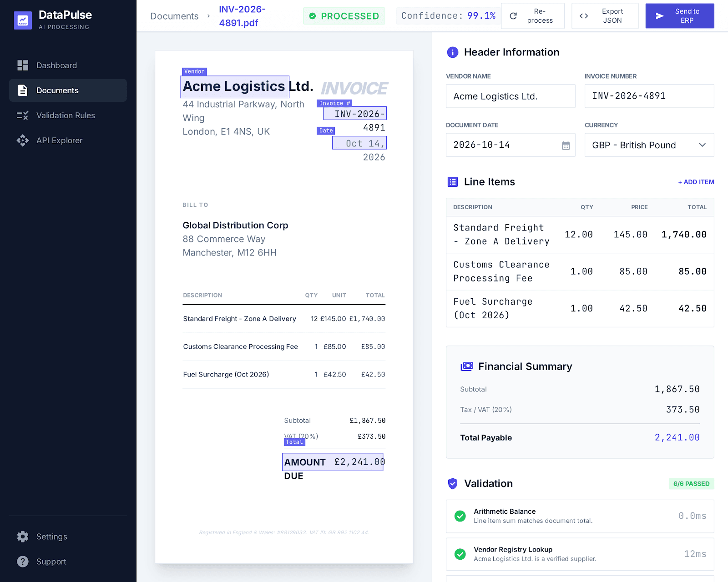Screen dimensions: 728x582
Task: Click the breadcrumb chevron after Documents
Action: tap(208, 16)
